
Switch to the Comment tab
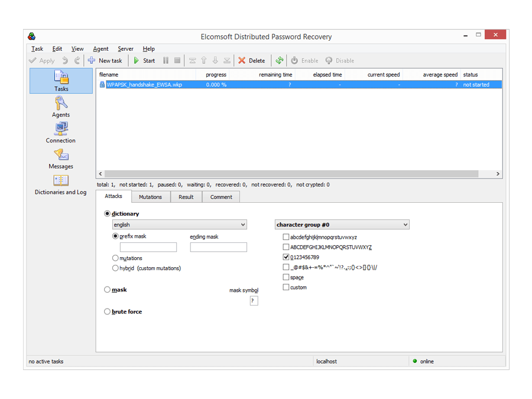(221, 197)
